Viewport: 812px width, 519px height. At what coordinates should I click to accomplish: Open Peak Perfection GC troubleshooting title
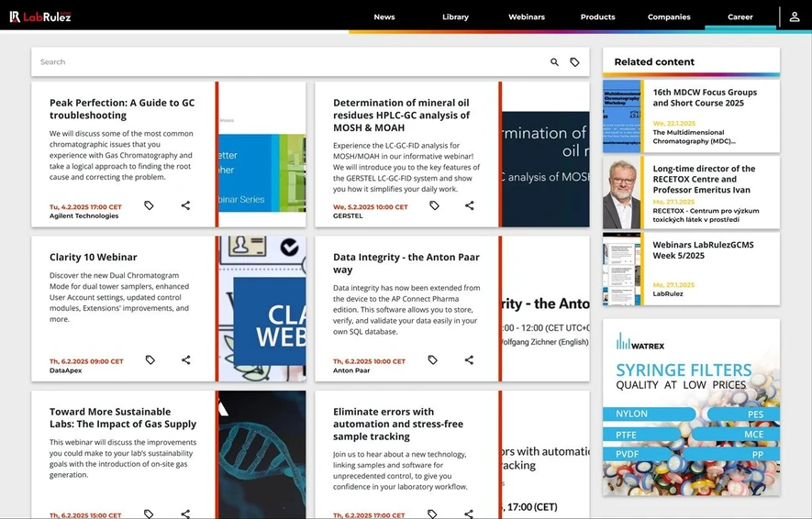(x=122, y=109)
